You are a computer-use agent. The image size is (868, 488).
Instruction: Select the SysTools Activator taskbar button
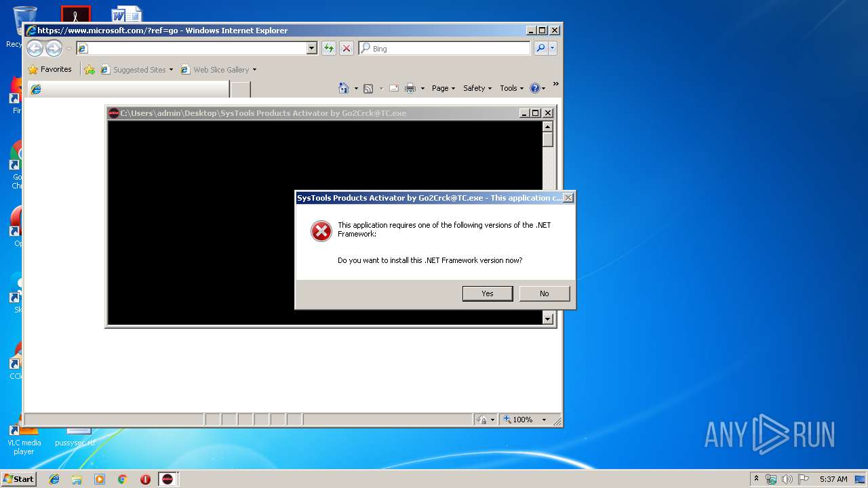point(168,479)
